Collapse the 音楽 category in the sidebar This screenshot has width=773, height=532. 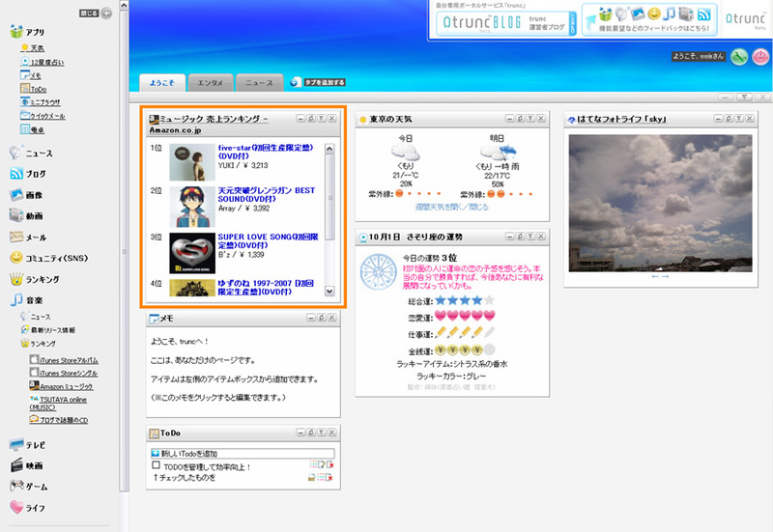click(x=26, y=300)
